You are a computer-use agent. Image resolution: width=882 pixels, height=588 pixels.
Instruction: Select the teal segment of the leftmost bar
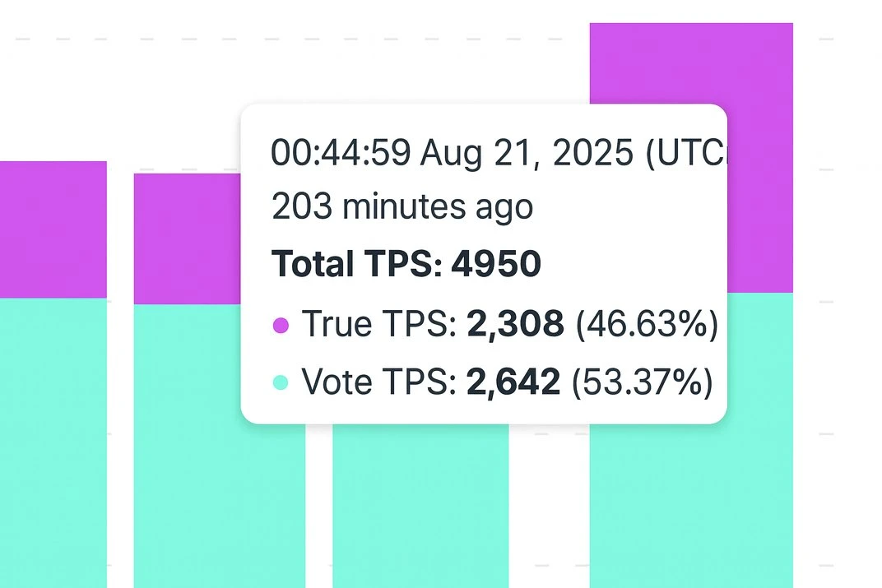[53, 442]
